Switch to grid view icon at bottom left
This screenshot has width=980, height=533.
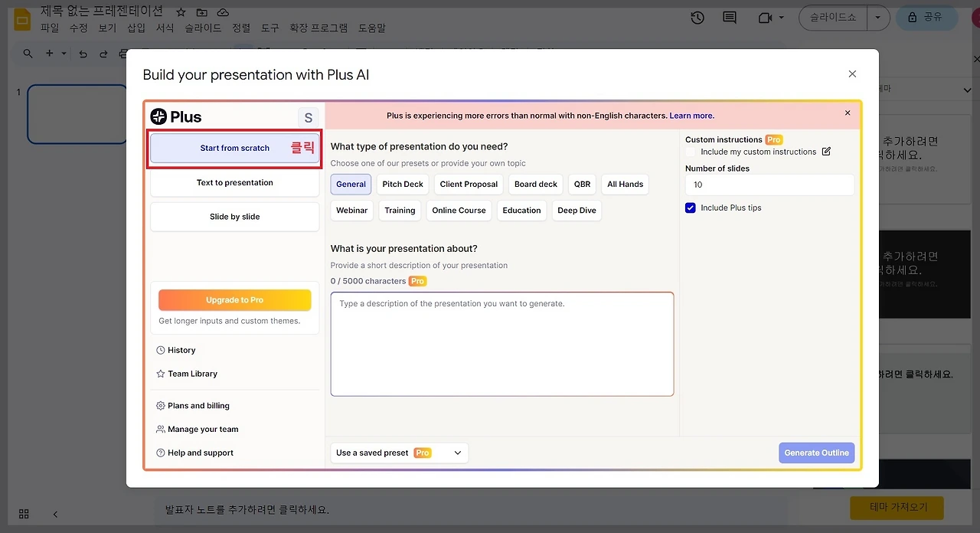pyautogui.click(x=24, y=514)
